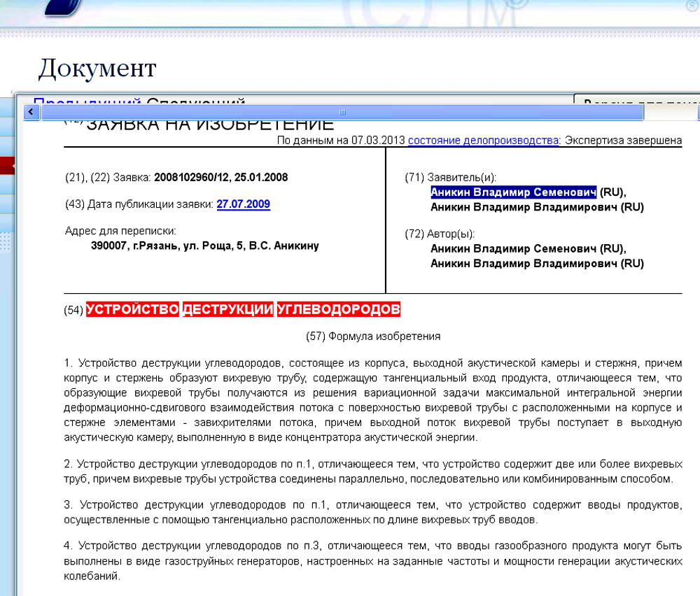
Task: Click applicant Аникин Владимир Владимирович under section (71)
Action: click(537, 208)
